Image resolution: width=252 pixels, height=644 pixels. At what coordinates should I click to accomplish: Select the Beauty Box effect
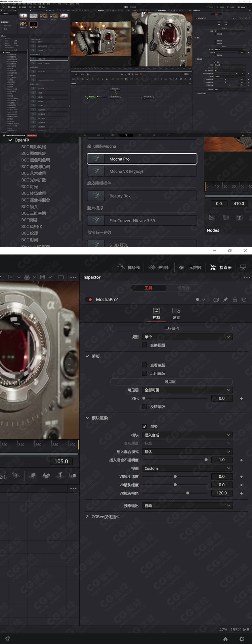click(142, 196)
